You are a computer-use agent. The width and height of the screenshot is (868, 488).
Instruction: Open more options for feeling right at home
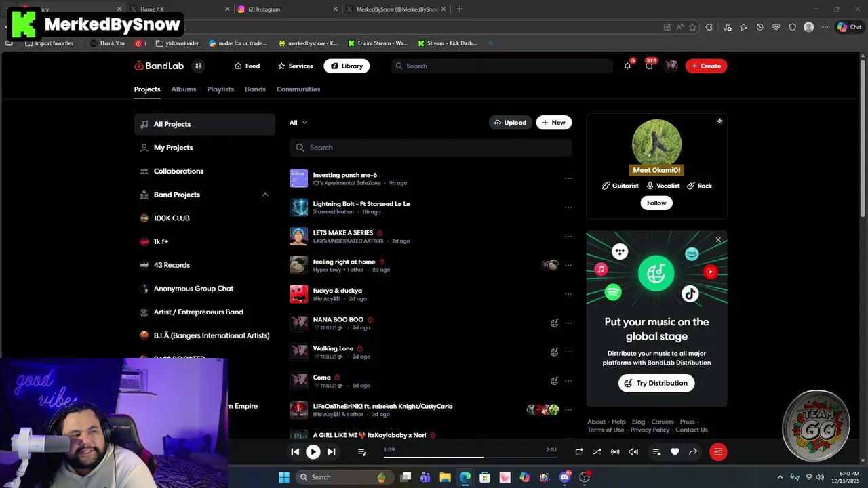(x=568, y=266)
